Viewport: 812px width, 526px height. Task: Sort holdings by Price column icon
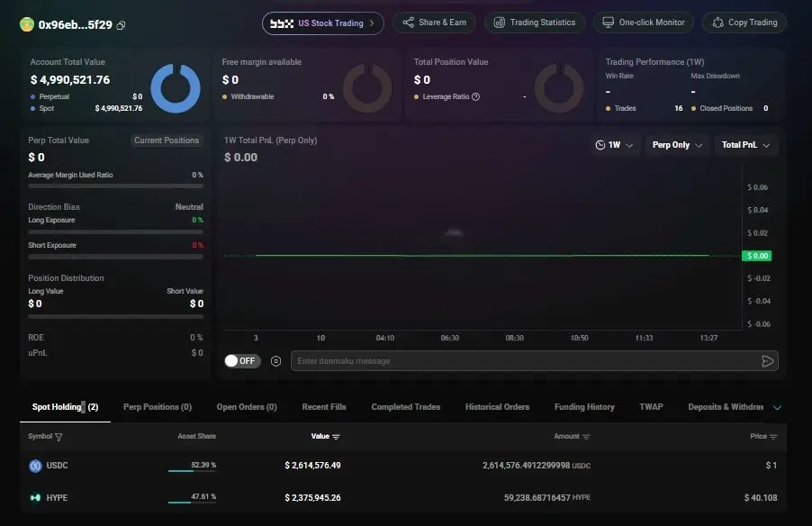[x=773, y=437]
